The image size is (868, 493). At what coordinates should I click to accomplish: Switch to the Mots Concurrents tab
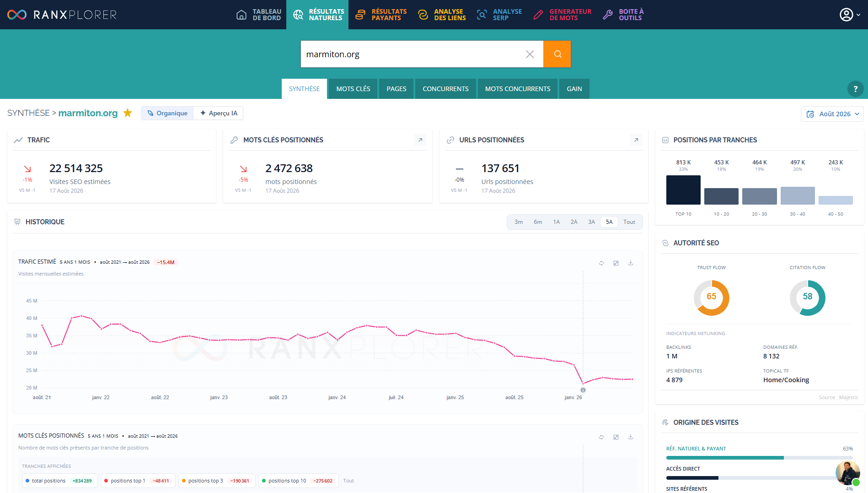[518, 89]
